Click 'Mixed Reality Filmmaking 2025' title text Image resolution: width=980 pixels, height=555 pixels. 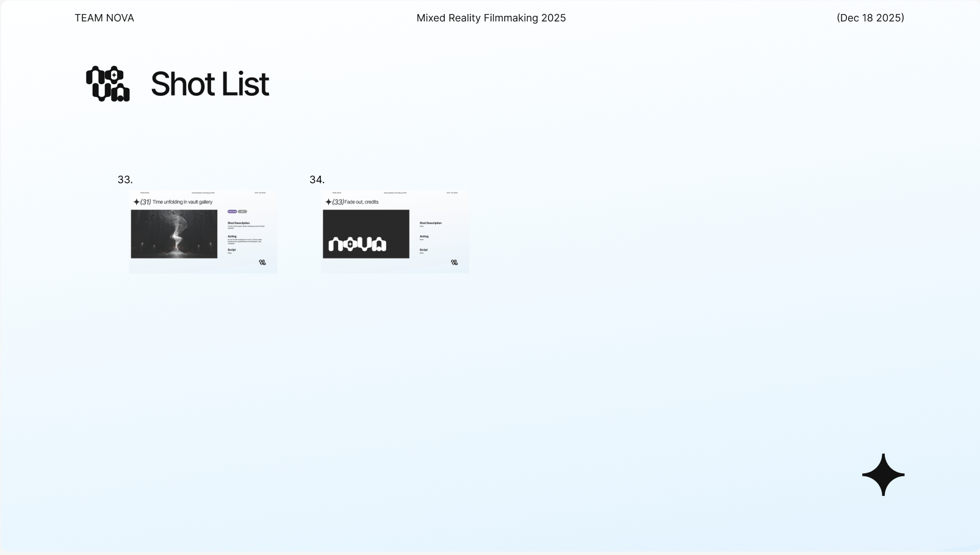pyautogui.click(x=491, y=18)
